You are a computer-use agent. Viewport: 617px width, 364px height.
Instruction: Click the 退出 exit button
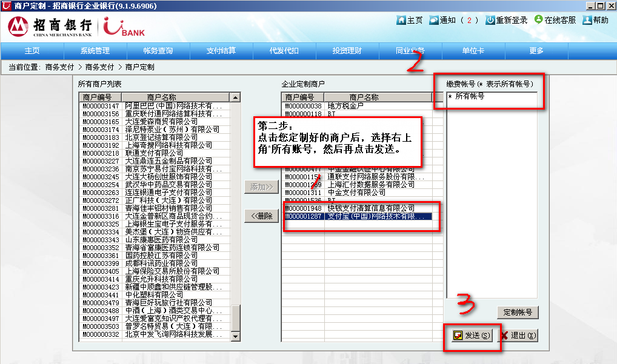[x=519, y=336]
